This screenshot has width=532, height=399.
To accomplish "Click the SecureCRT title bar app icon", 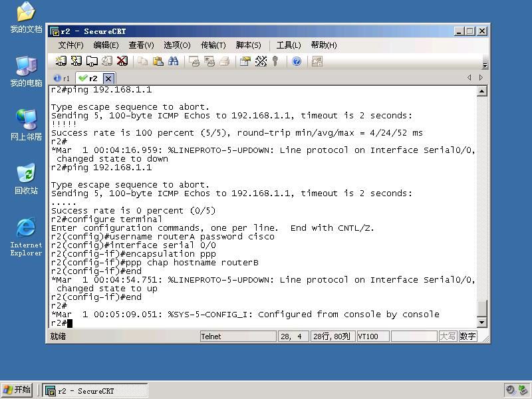I will click(55, 31).
